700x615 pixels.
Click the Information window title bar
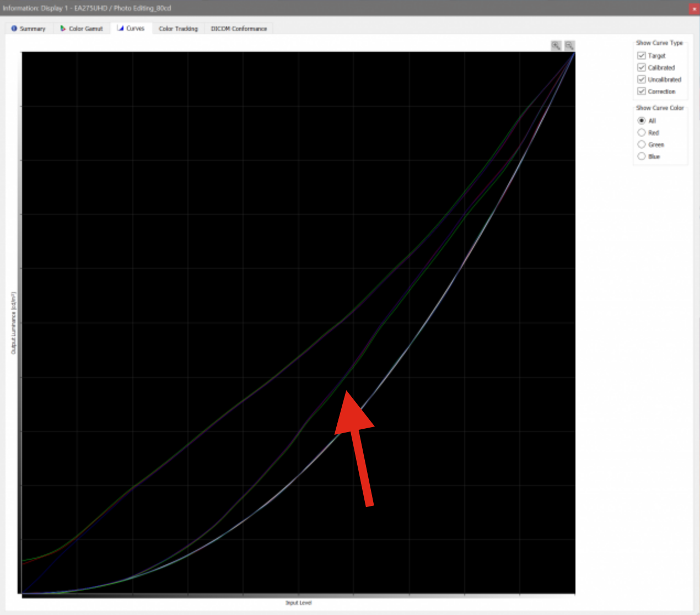click(x=331, y=8)
